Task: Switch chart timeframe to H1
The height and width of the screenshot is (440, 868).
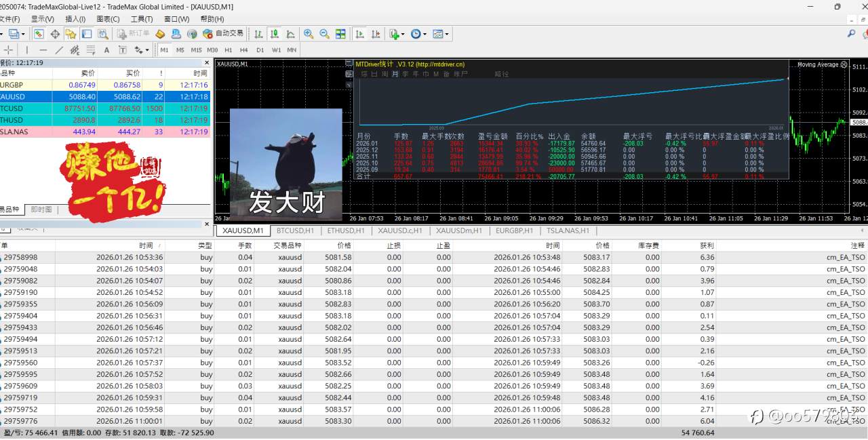Action: click(x=229, y=49)
